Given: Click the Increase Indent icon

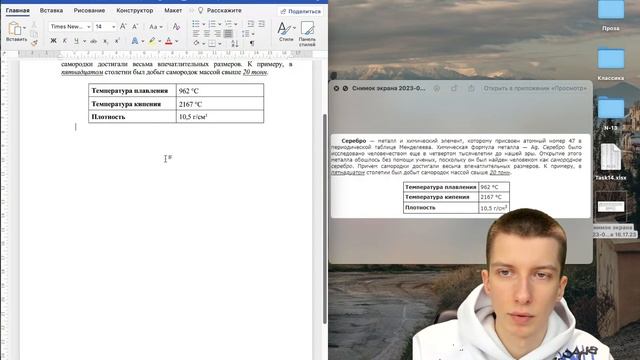Looking at the screenshot, I should pyautogui.click(x=262, y=24).
